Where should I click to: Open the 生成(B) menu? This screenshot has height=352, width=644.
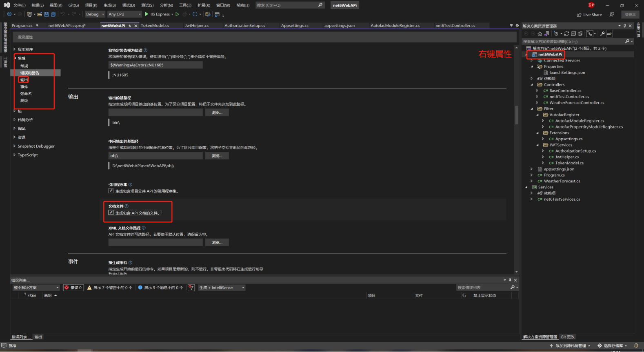(110, 5)
